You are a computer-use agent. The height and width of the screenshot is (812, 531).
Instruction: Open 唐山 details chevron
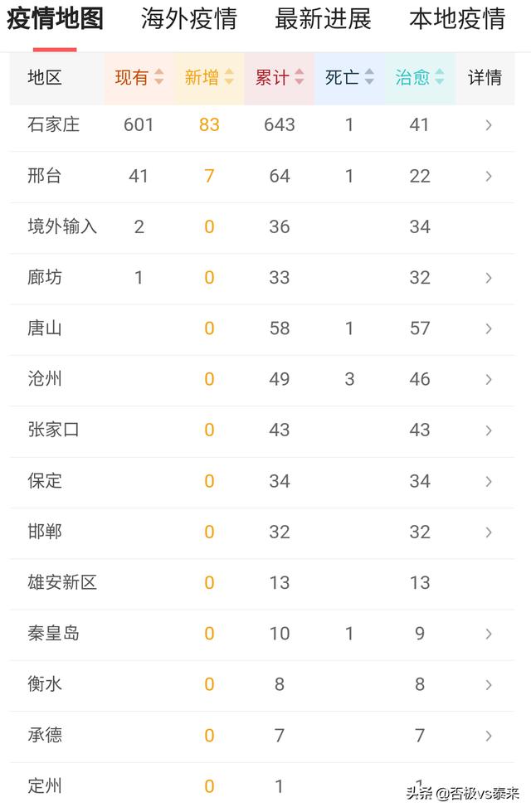tap(488, 328)
